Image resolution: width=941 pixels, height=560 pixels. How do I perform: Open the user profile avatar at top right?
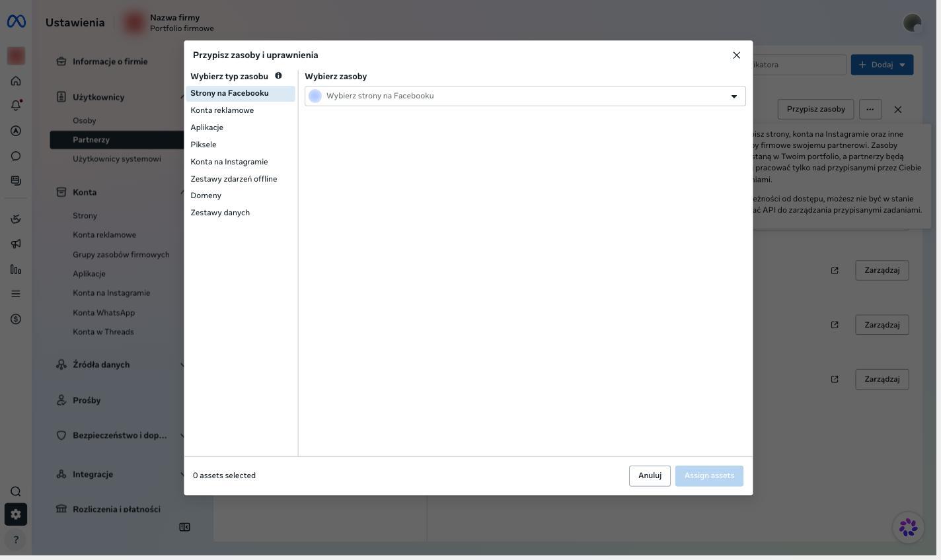point(913,23)
